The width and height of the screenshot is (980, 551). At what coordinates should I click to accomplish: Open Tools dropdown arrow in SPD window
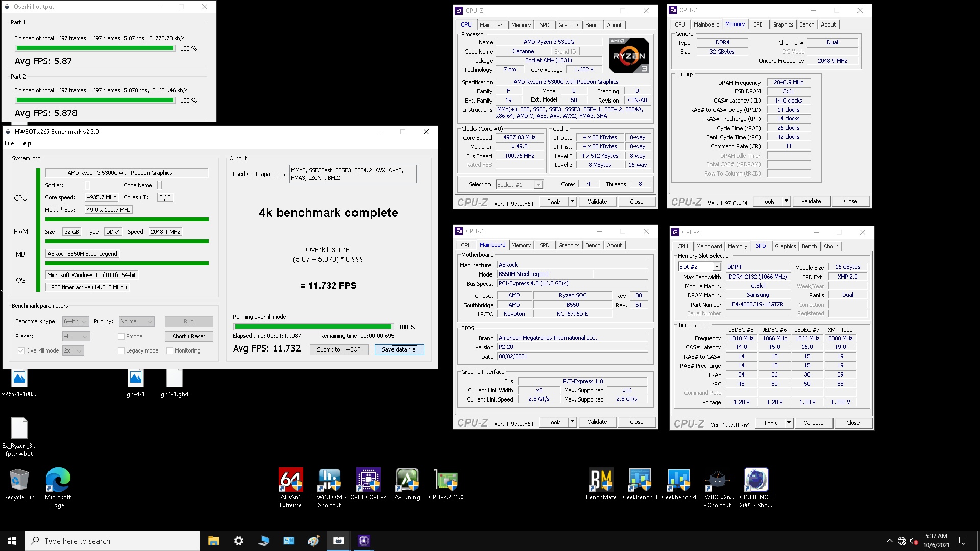coord(789,423)
